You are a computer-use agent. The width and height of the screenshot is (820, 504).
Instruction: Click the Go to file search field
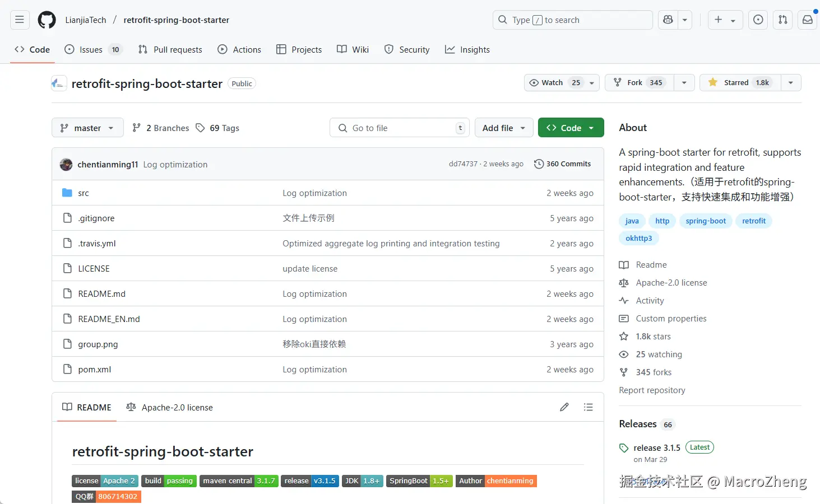click(400, 128)
